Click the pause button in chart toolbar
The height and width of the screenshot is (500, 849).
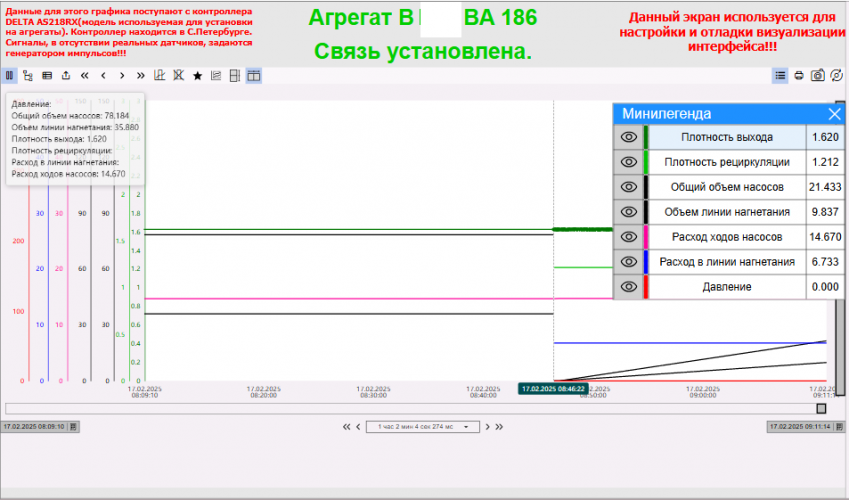[x=9, y=75]
